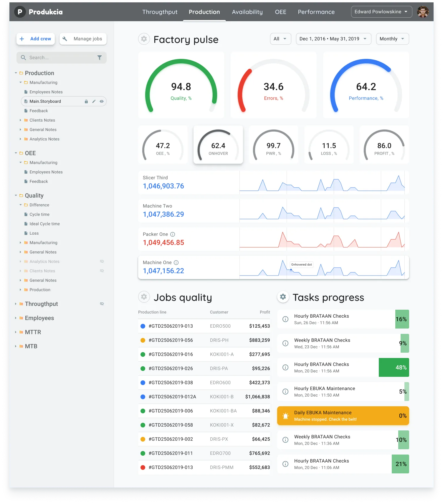Collapse the Production section in sidebar

click(x=16, y=73)
